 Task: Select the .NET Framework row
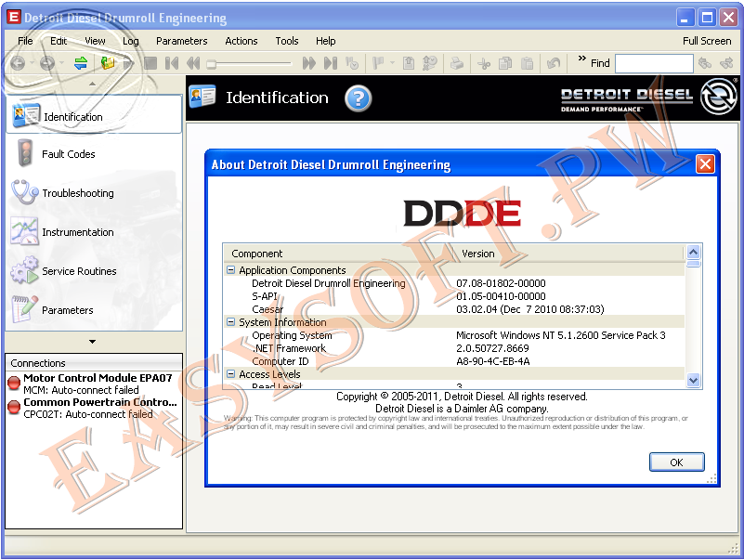[454, 348]
